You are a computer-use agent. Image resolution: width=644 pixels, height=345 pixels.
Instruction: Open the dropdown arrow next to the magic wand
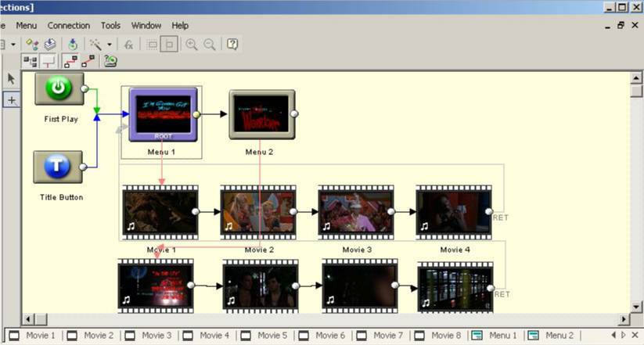110,45
